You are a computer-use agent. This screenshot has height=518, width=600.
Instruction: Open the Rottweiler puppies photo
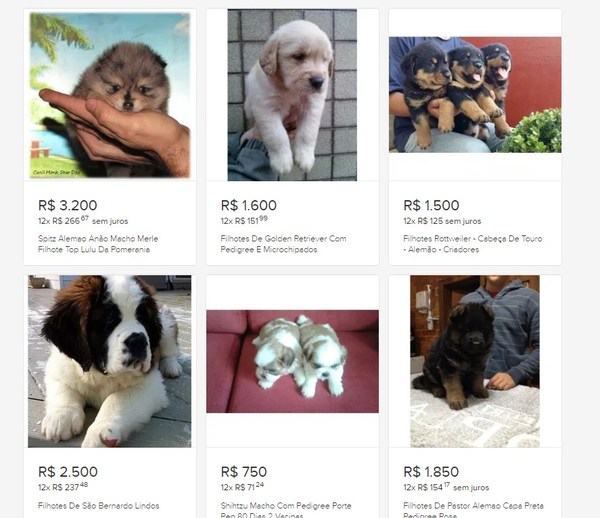475,95
